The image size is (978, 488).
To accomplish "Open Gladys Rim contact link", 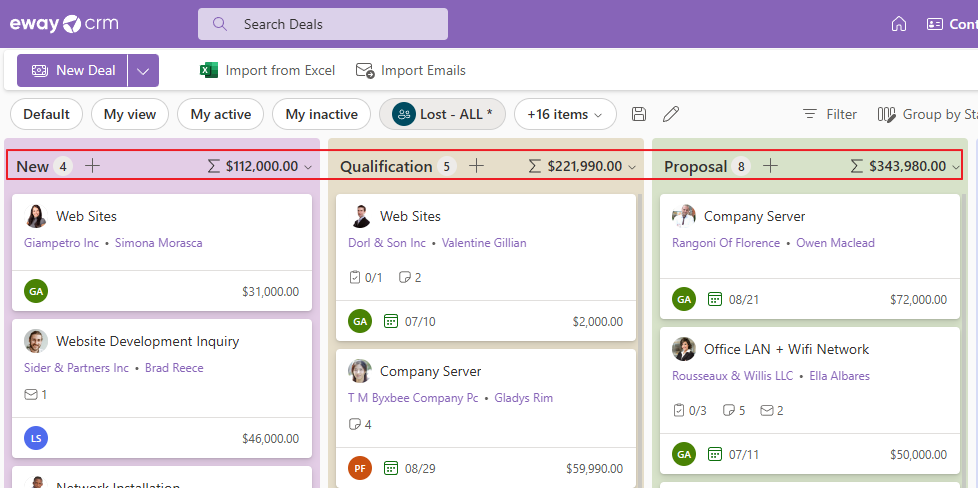I will coord(524,398).
